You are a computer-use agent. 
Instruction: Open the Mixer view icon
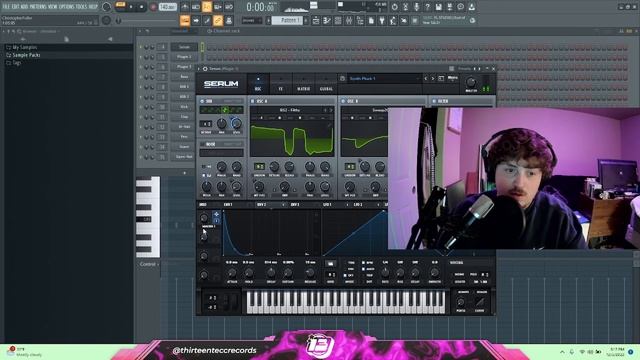349,20
